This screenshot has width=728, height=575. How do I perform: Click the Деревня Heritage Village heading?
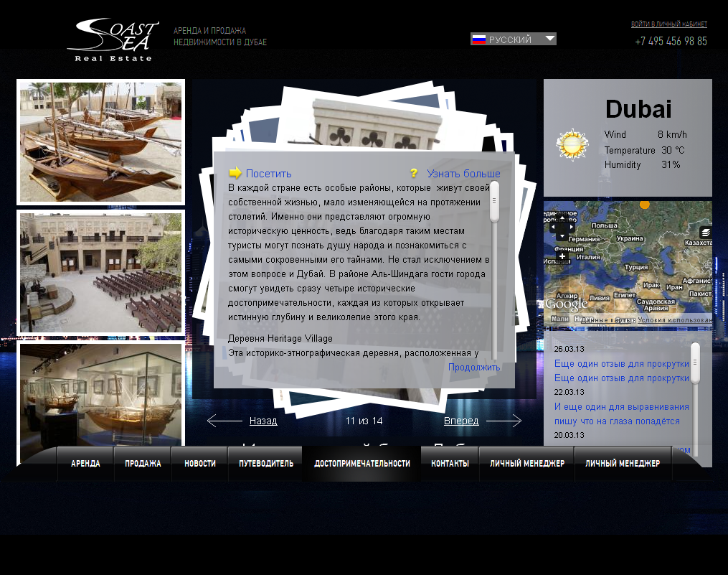[x=280, y=338]
